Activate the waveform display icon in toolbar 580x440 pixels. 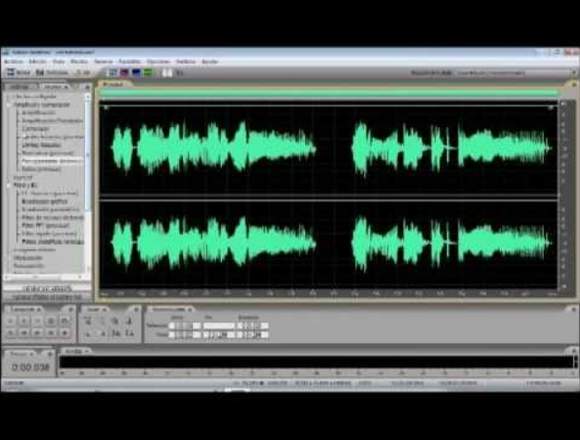coord(112,72)
